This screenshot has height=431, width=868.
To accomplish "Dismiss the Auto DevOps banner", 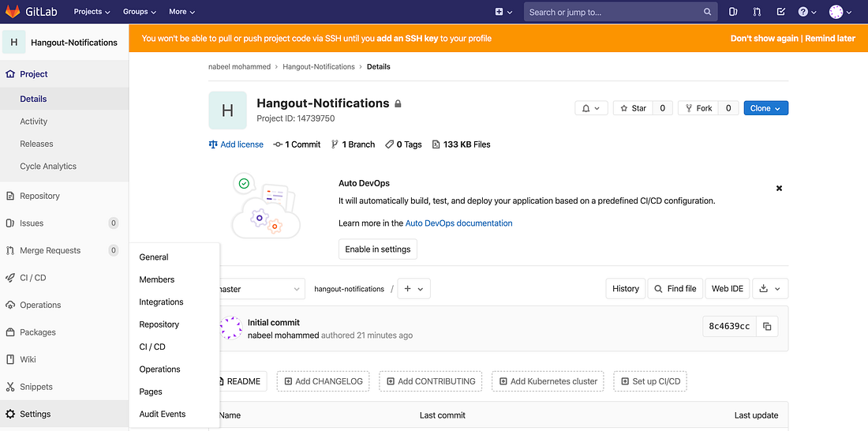I will (779, 189).
